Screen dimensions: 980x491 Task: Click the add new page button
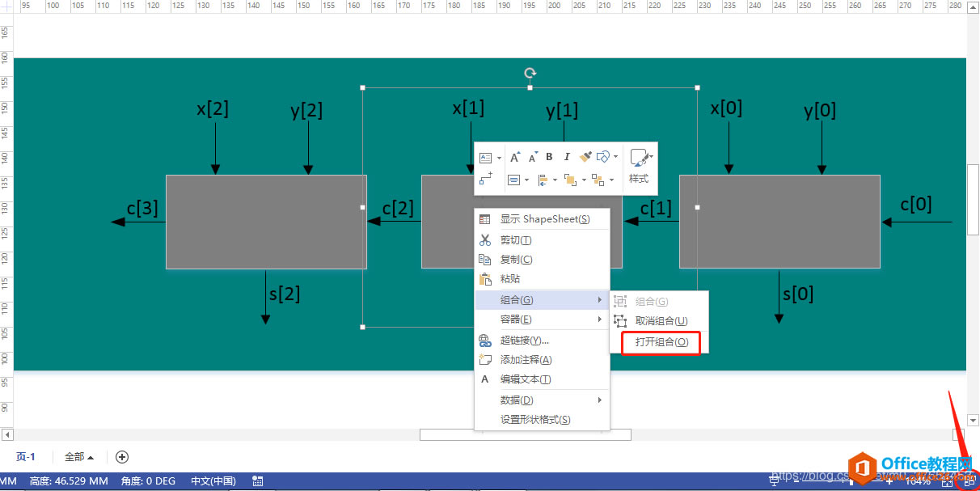121,457
